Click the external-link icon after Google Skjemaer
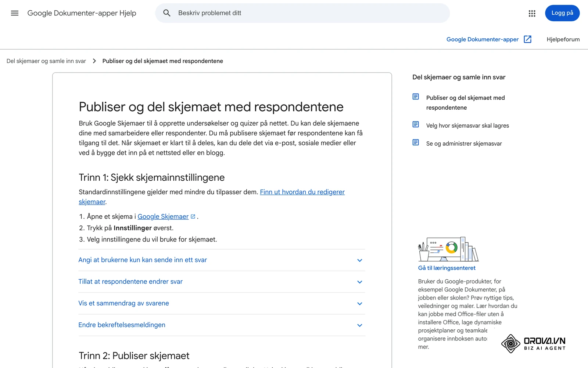 tap(193, 217)
